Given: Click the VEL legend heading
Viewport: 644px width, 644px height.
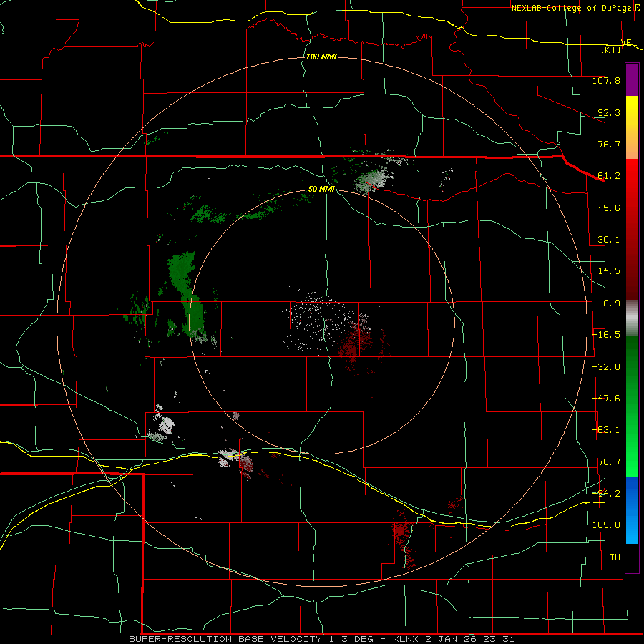Looking at the screenshot, I should (x=628, y=42).
